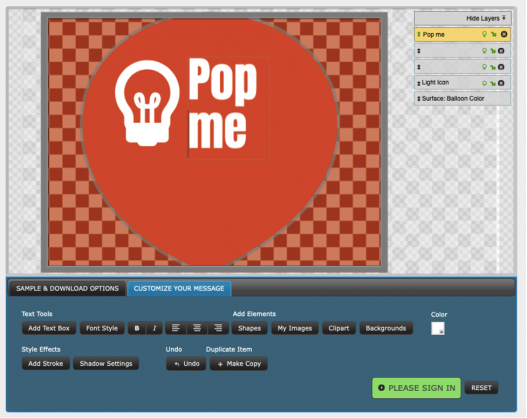This screenshot has height=418, width=527.
Task: Open the Shapes element picker
Action: click(249, 328)
